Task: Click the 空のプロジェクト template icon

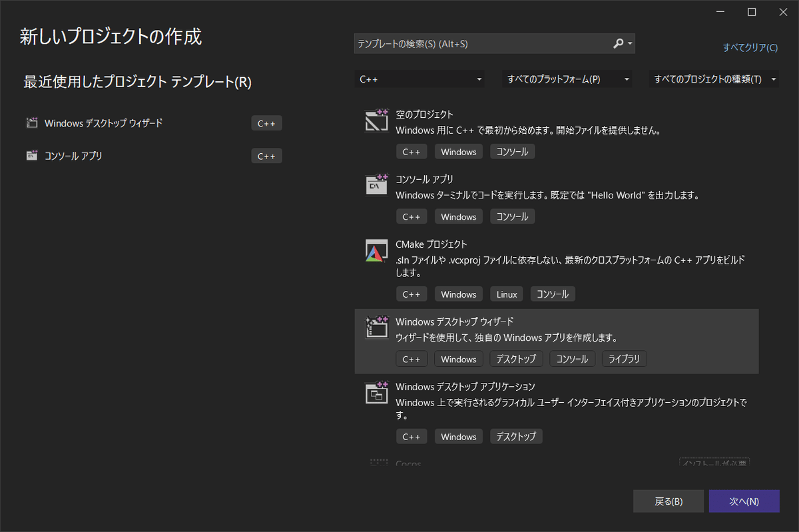Action: (x=376, y=121)
